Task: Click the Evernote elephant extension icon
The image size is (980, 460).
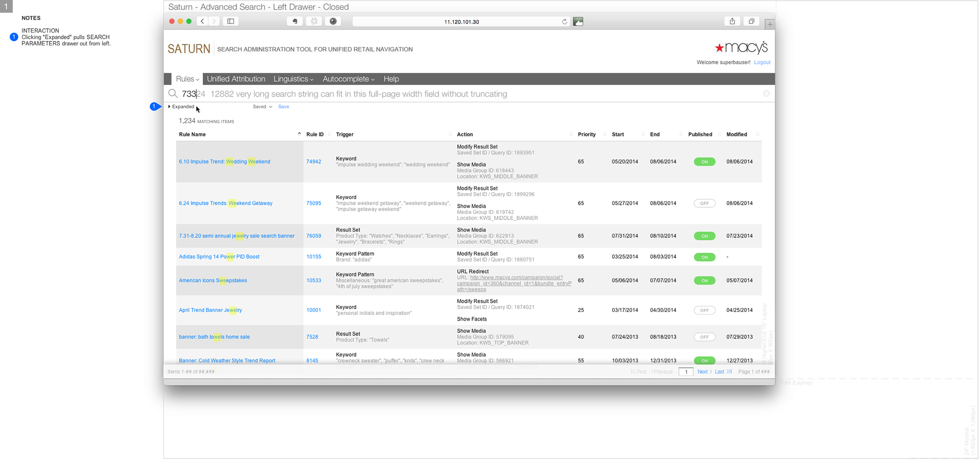Action: tap(295, 21)
